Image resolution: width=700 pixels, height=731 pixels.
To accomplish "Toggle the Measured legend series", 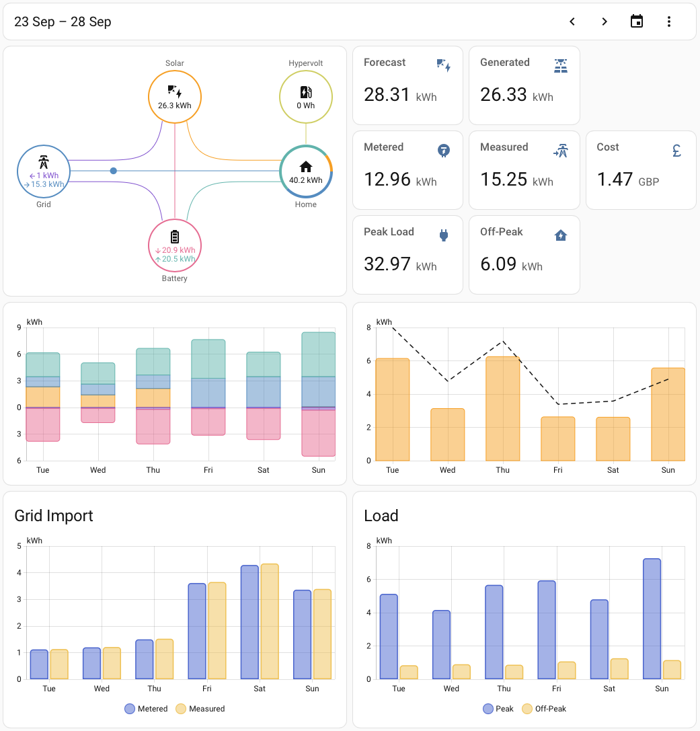I will [200, 709].
